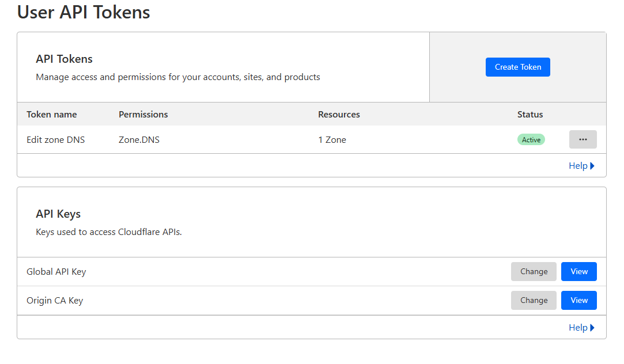Select the Edit zone DNS token name
Screen dimensions: 624x364
(56, 140)
